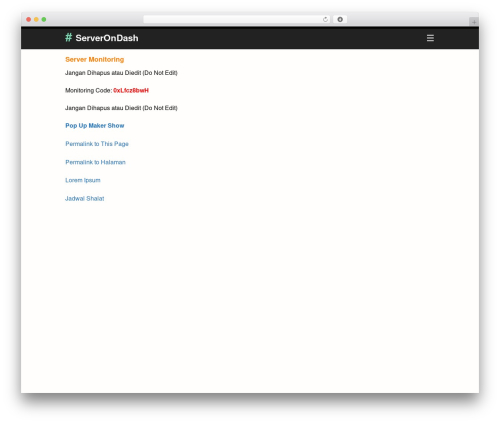Minimize the window with yellow button
Viewport: 500px width, 423px height.
36,19
